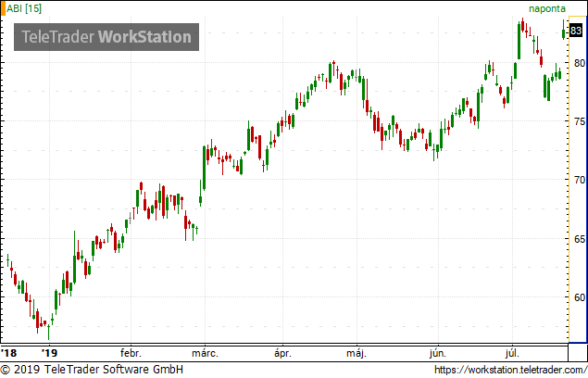Click the 60 price axis label
The width and height of the screenshot is (588, 378).
pyautogui.click(x=580, y=297)
